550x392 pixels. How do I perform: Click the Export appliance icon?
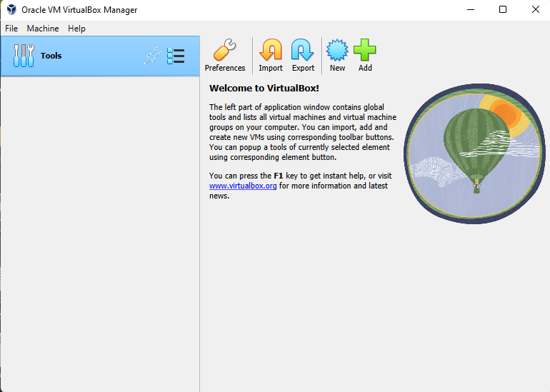tap(303, 56)
